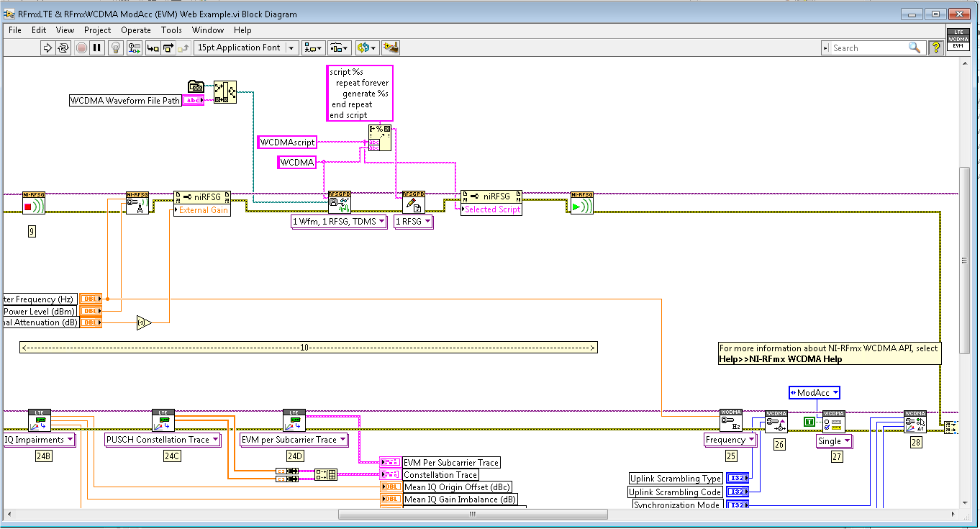The height and width of the screenshot is (529, 980).
Task: Open the Project menu
Action: click(97, 30)
